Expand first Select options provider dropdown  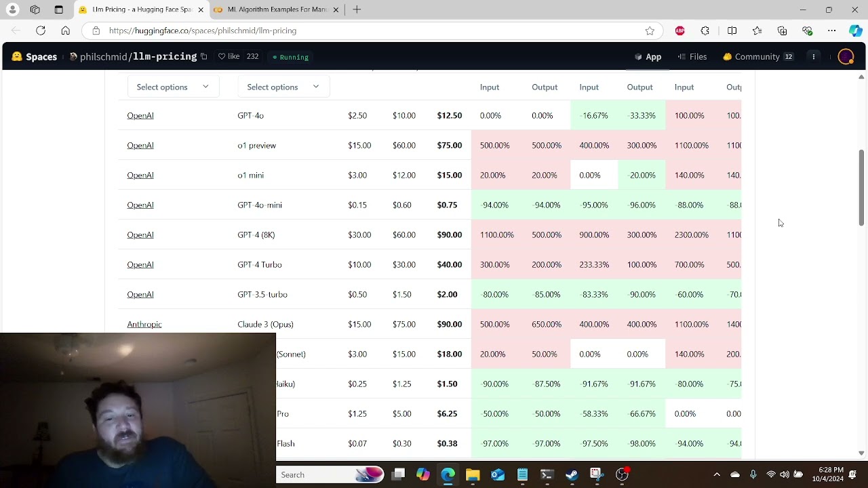pos(173,87)
